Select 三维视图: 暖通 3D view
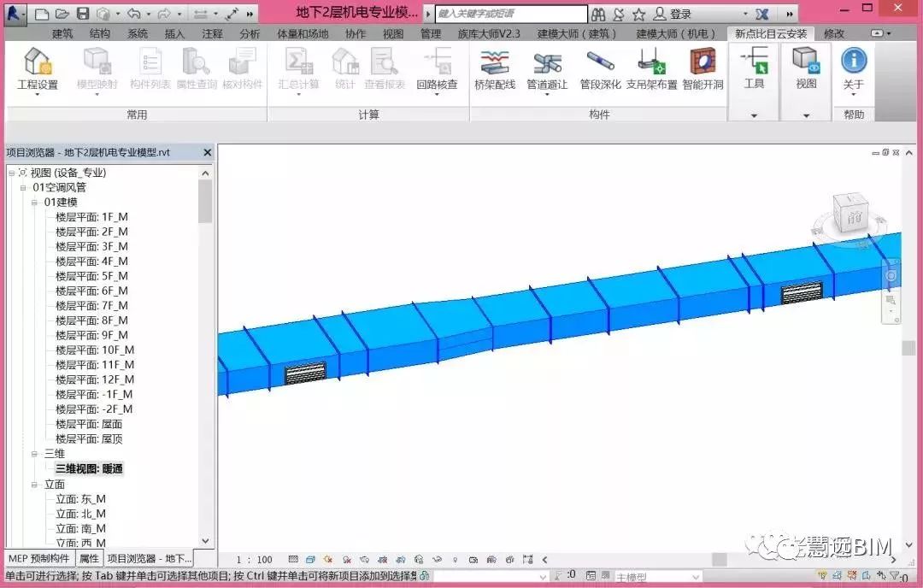923x588 pixels. tap(89, 469)
